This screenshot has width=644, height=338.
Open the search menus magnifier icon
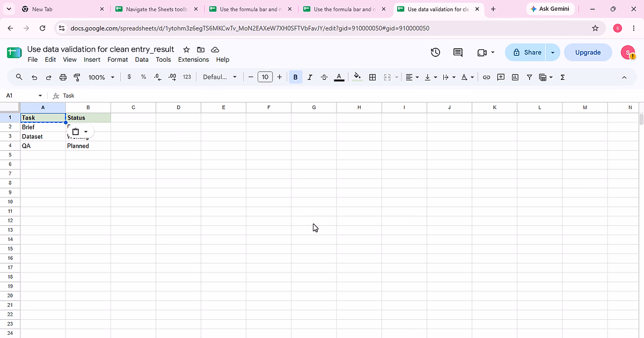tap(19, 77)
